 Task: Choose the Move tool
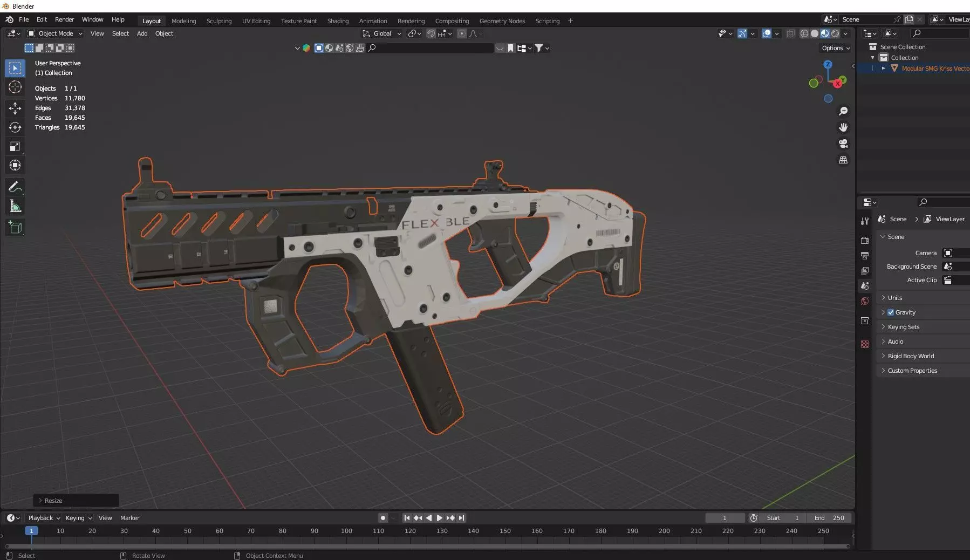click(x=15, y=108)
